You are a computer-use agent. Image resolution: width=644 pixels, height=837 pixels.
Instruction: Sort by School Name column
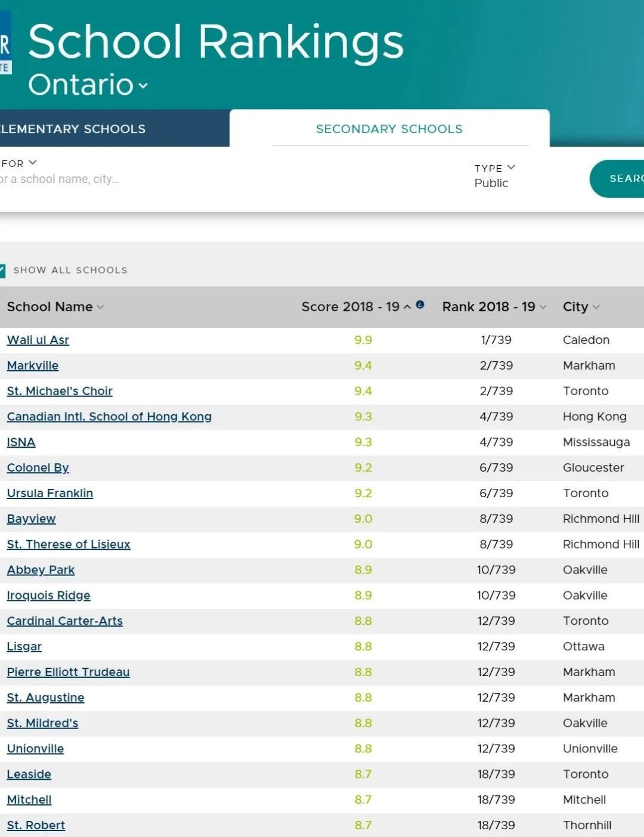[x=55, y=306]
